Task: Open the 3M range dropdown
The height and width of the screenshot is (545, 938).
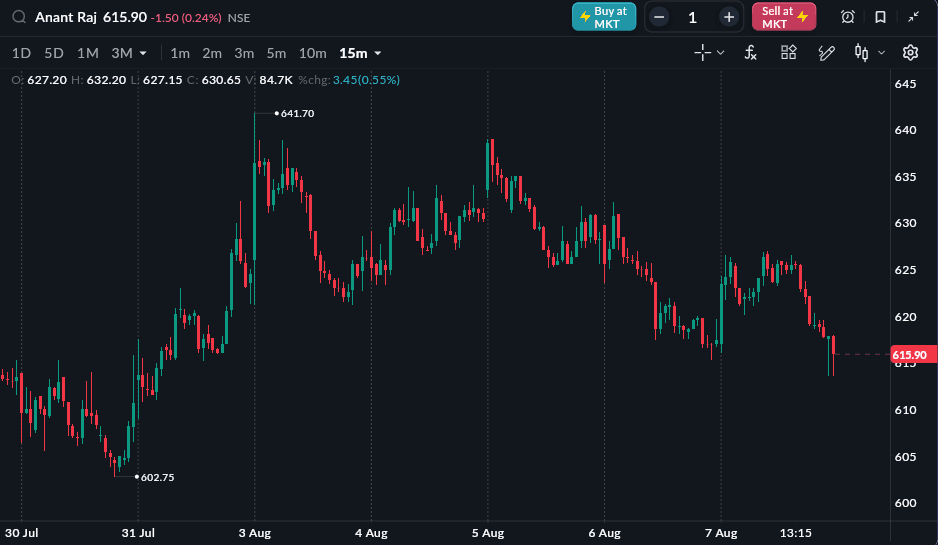Action: (129, 53)
